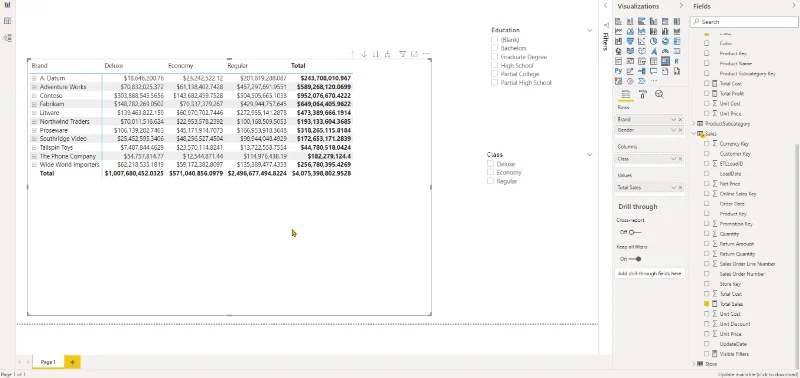Expand the Litware brand row
Image resolution: width=800 pixels, height=378 pixels.
(34, 113)
